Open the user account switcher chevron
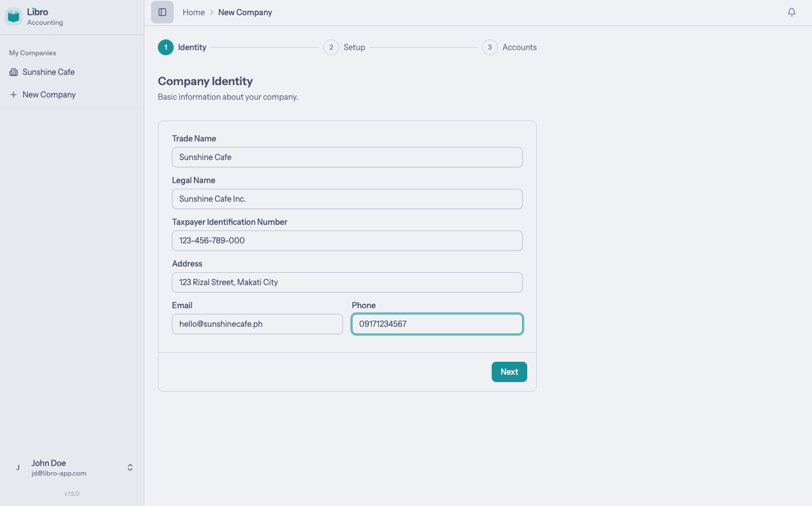Image resolution: width=812 pixels, height=506 pixels. coord(130,467)
